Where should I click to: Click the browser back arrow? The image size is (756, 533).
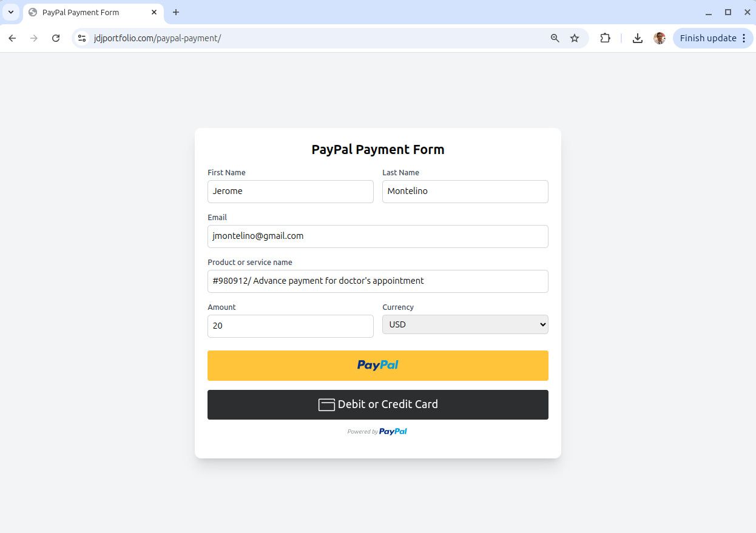[x=12, y=38]
